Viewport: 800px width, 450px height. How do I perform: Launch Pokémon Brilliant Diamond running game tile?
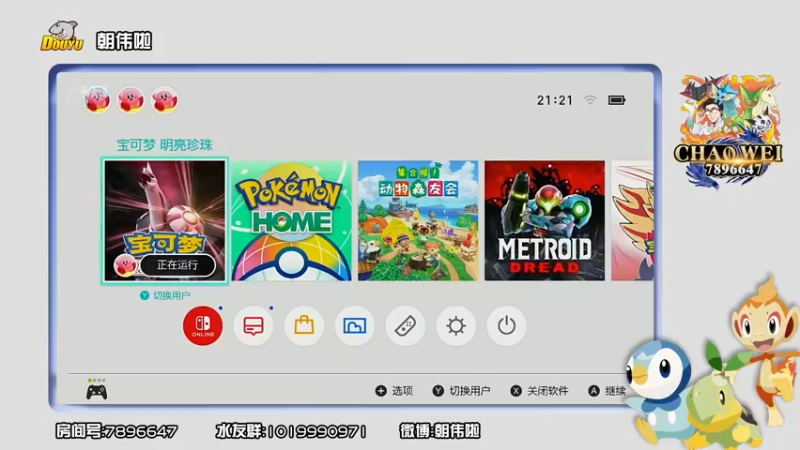click(165, 221)
